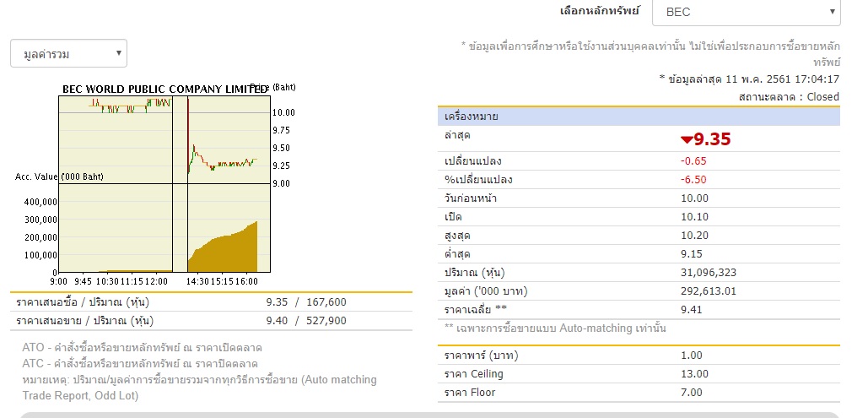The width and height of the screenshot is (868, 418).
Task: Click the BEC World intraday price chart
Action: point(164,139)
